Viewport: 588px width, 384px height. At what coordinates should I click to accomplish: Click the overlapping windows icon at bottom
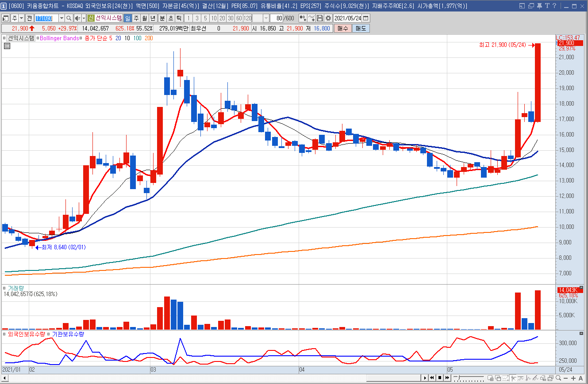coord(498,378)
